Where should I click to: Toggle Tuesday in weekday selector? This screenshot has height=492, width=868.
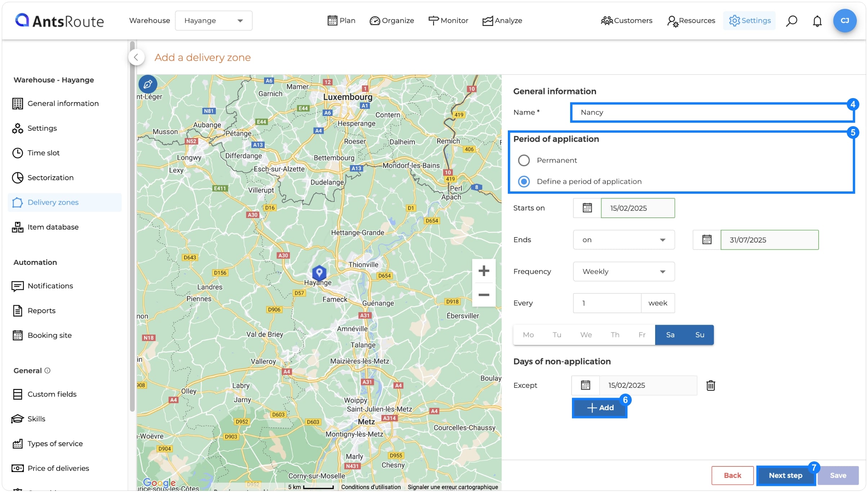point(557,335)
